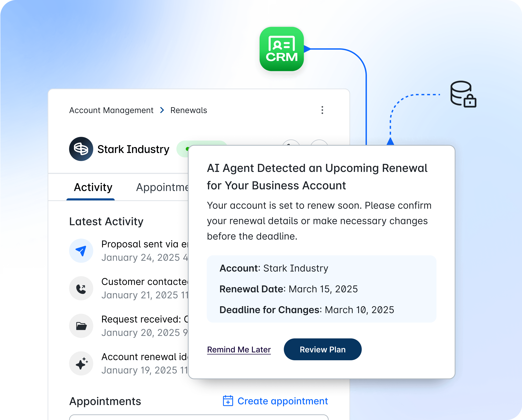Open the three-dot options menu
The image size is (522, 420).
322,110
